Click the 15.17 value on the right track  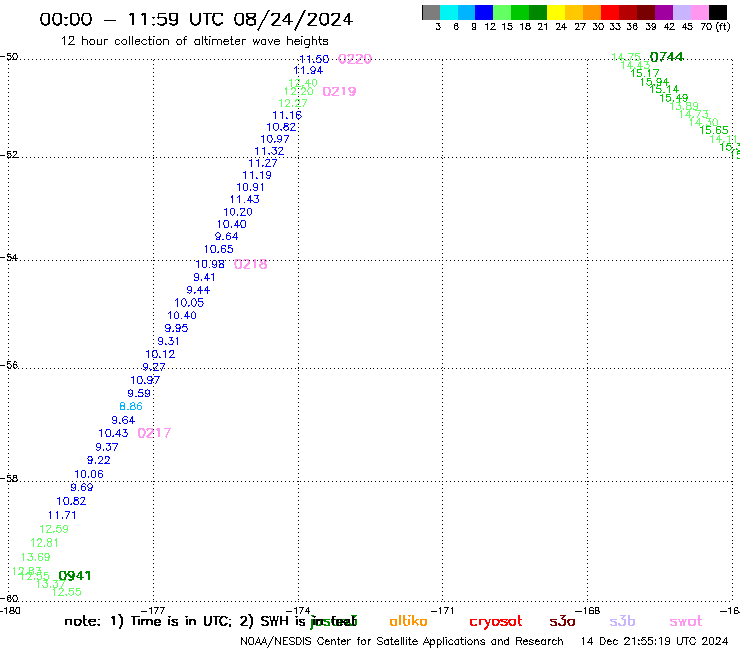[645, 73]
